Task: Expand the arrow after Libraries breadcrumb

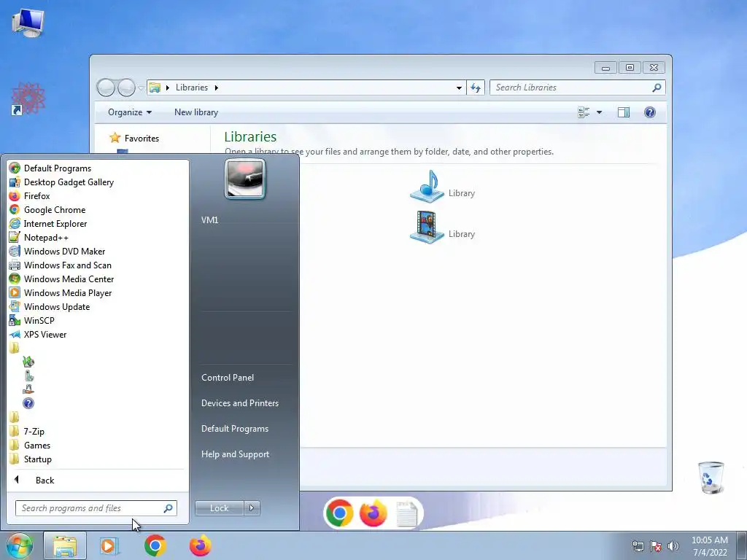Action: click(216, 87)
